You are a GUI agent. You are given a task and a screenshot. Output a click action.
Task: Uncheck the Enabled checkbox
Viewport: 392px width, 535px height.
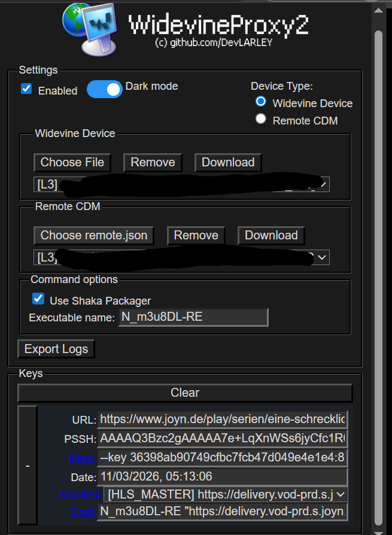click(26, 89)
